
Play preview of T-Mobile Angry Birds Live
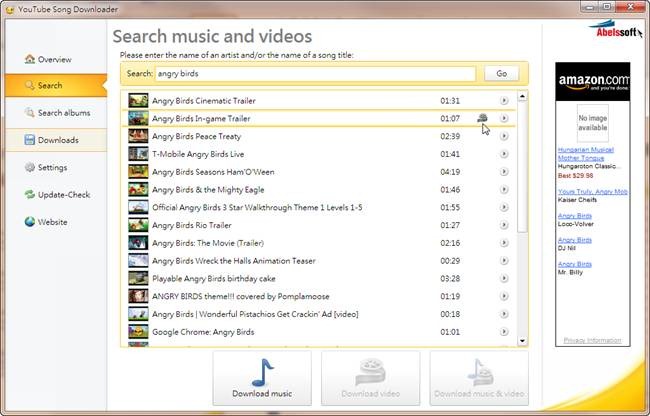pyautogui.click(x=504, y=154)
